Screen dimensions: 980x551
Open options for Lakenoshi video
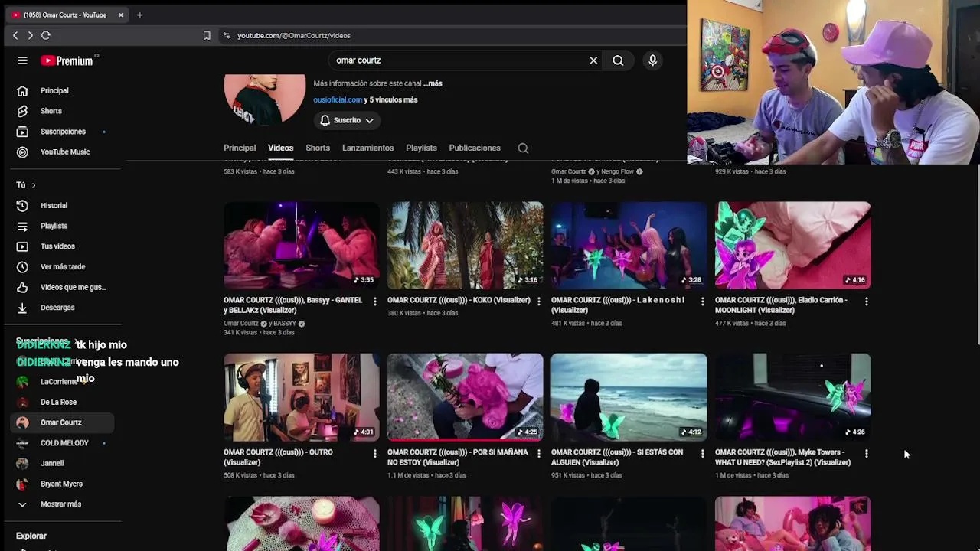tap(702, 302)
